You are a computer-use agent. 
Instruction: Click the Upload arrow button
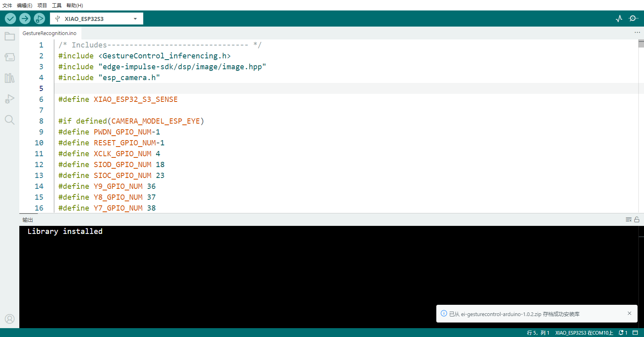tap(25, 19)
